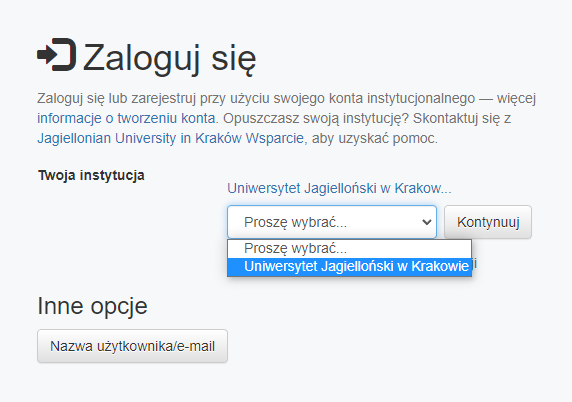Viewport: 572px width, 402px height.
Task: Choose the Proszę wybrać... list option
Action: click(349, 248)
